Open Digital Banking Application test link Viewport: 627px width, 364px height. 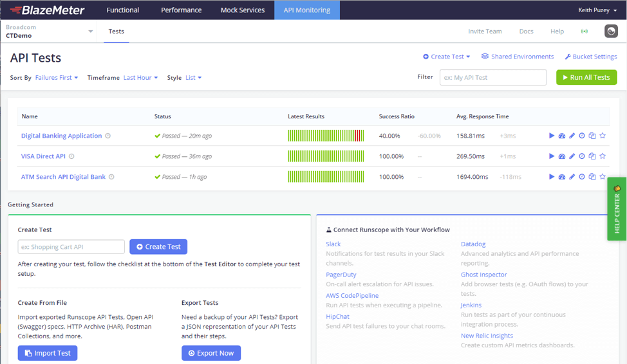coord(62,136)
